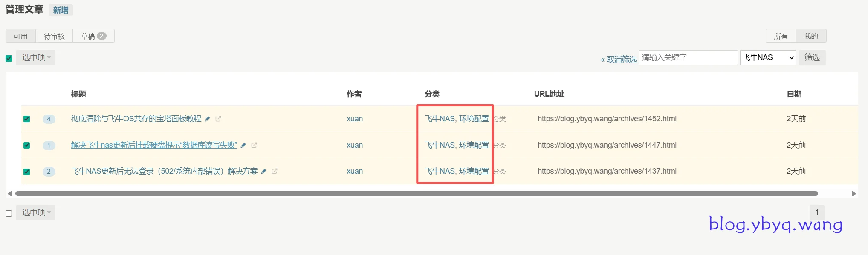This screenshot has height=255, width=868.
Task: Tick the bottom select-all checkbox
Action: [9, 213]
